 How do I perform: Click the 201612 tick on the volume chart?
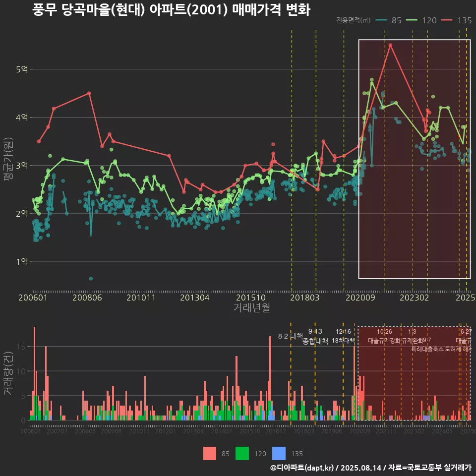pyautogui.click(x=276, y=431)
